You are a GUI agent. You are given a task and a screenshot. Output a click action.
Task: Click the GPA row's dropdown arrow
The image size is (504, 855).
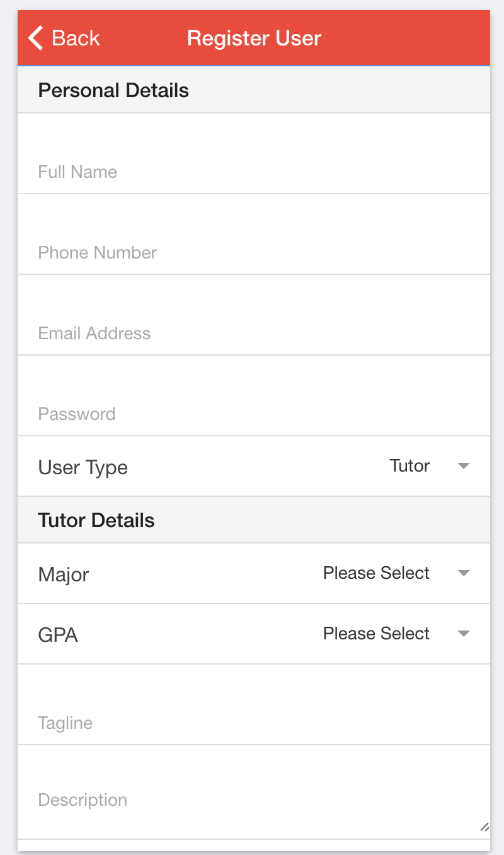click(x=464, y=634)
